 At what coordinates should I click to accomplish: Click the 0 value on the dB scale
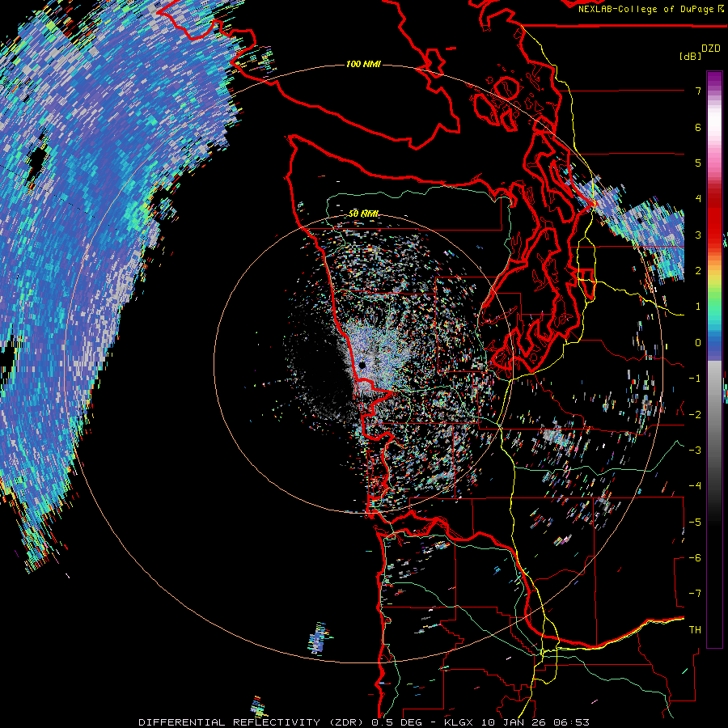coord(698,343)
